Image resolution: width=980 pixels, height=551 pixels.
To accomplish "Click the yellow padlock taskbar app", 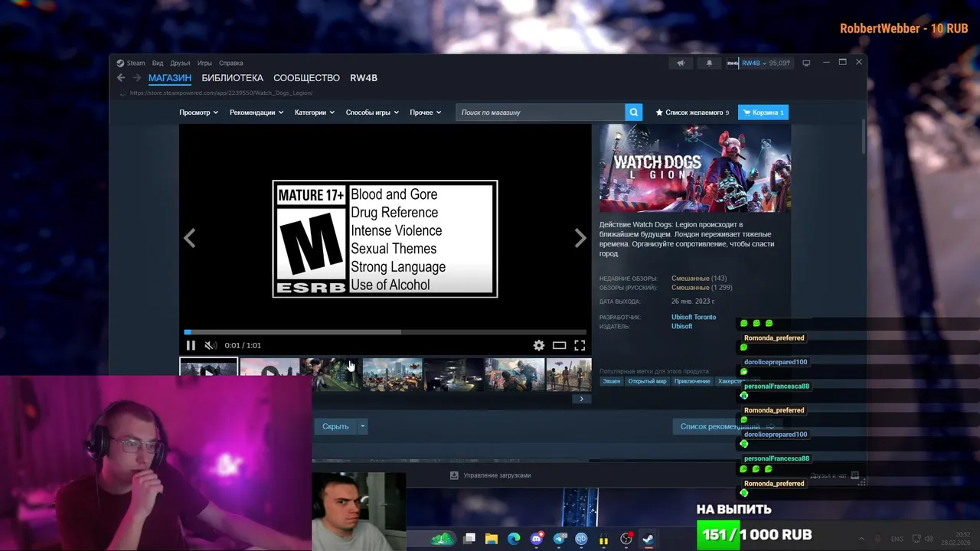I will pos(603,540).
